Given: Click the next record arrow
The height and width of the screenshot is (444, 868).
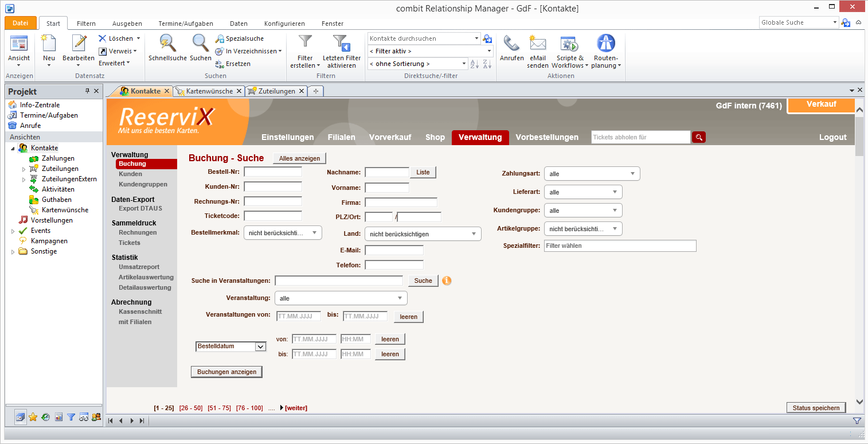Looking at the screenshot, I should tap(132, 420).
